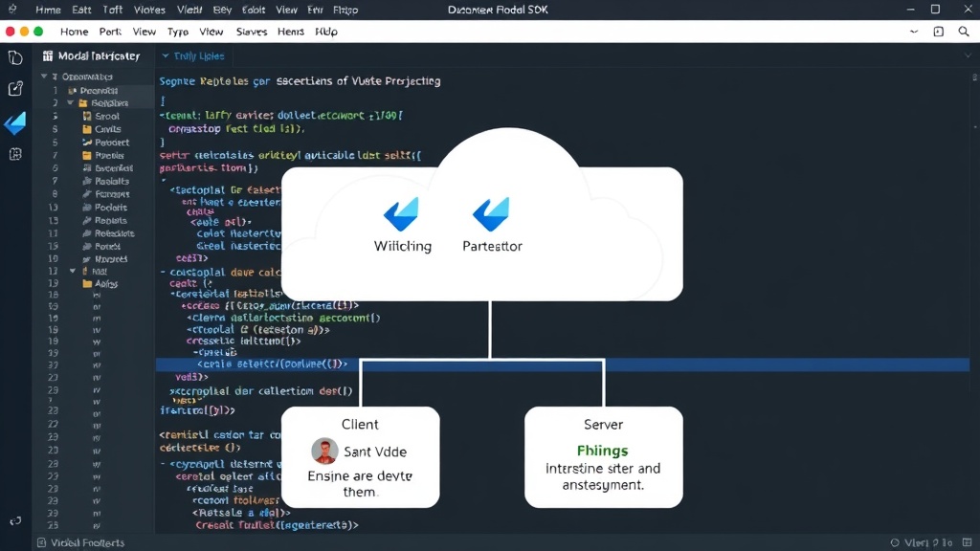Open the chevron dropdown on Trdfy Lipies tab

tap(165, 55)
